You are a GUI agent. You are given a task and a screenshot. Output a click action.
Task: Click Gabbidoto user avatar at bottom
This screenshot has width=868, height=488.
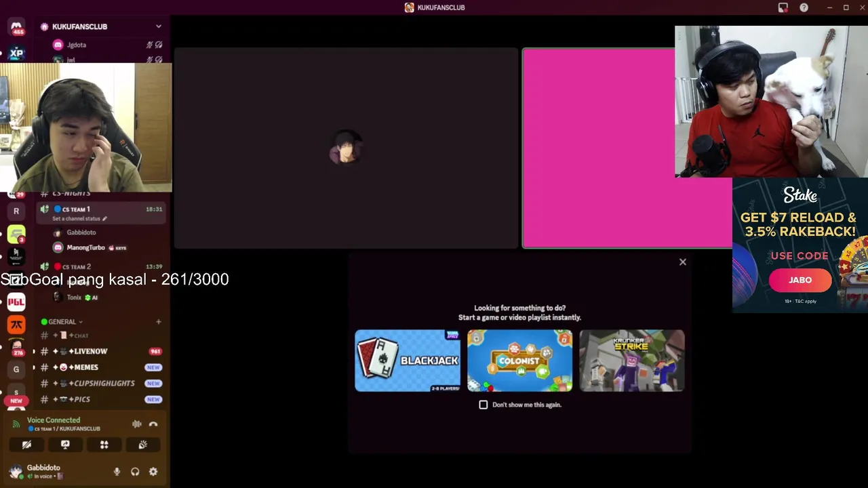click(x=16, y=472)
